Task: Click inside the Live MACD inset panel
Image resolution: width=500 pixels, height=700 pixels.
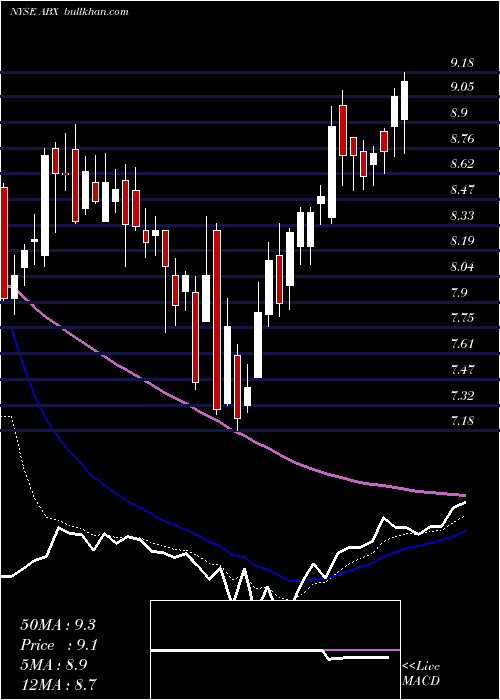Action: [275, 650]
